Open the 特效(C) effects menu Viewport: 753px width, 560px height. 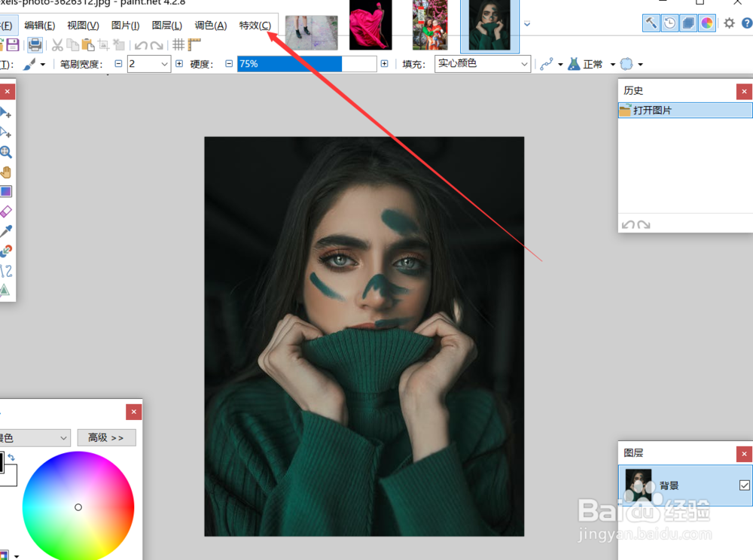[x=255, y=26]
